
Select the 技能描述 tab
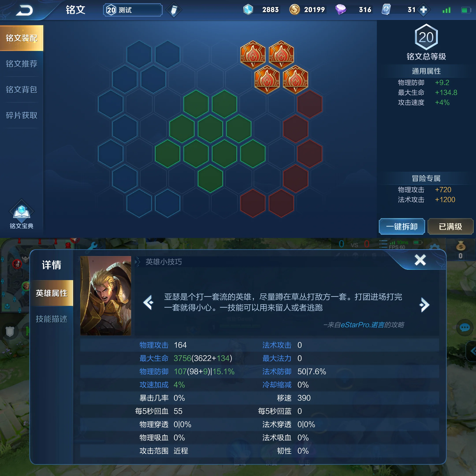click(x=52, y=319)
